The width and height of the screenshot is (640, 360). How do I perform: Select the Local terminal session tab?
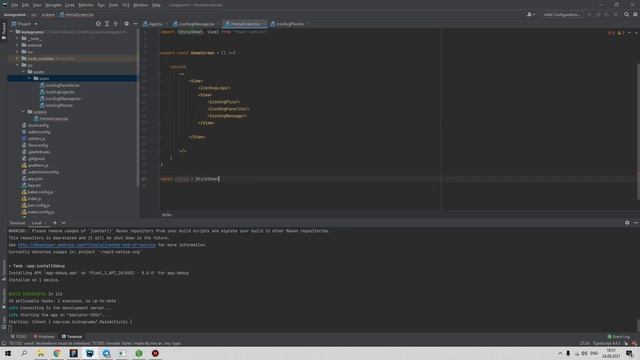pos(37,223)
